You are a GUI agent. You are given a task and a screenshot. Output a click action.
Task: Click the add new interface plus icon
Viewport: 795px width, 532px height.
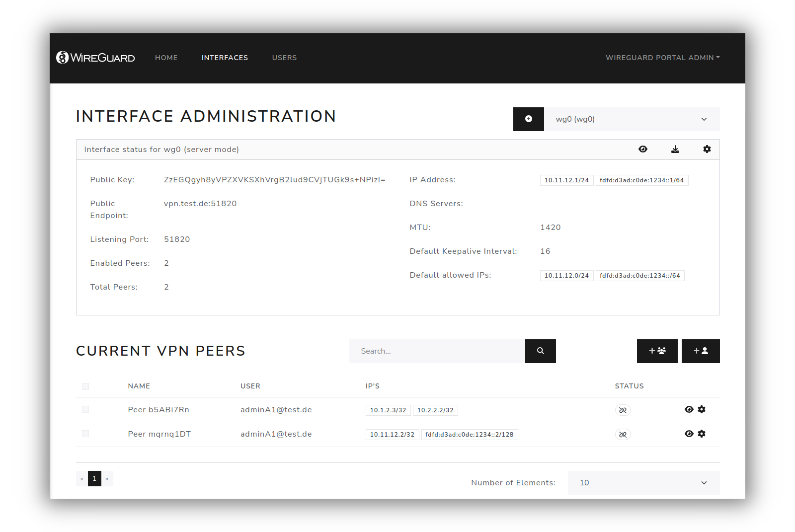click(x=528, y=119)
